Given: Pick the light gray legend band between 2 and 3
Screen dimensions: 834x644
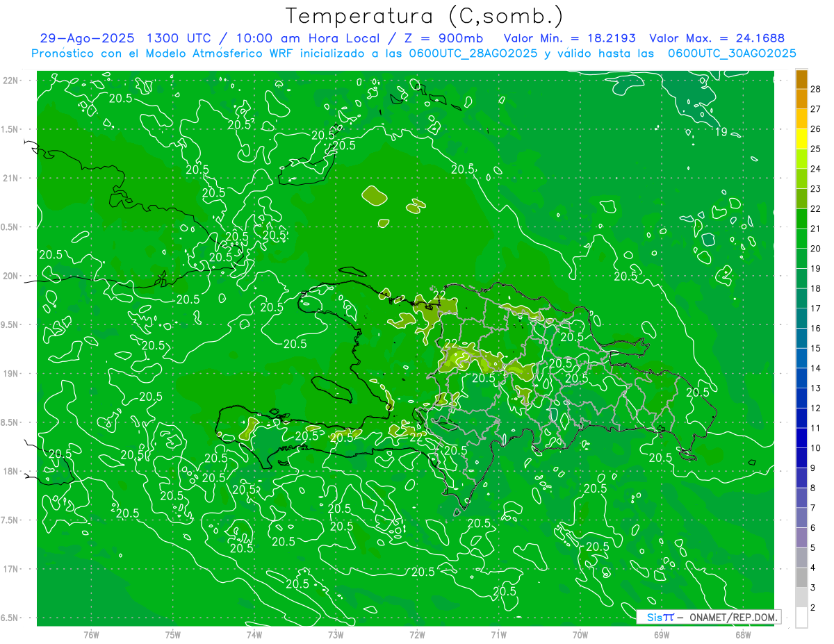Looking at the screenshot, I should [801, 598].
